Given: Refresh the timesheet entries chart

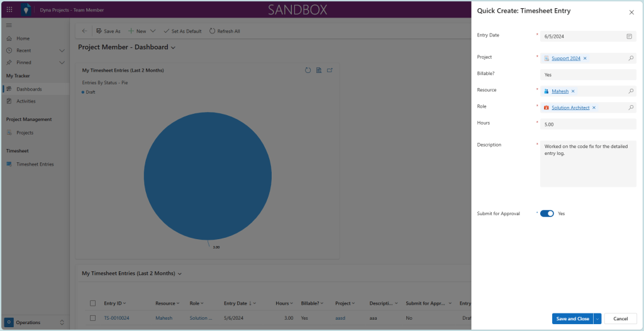Looking at the screenshot, I should [308, 70].
